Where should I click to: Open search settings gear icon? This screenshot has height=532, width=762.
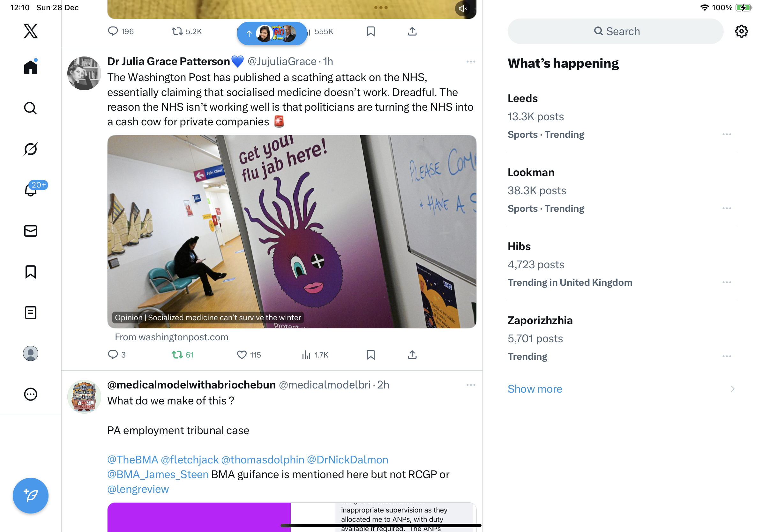[x=741, y=31]
